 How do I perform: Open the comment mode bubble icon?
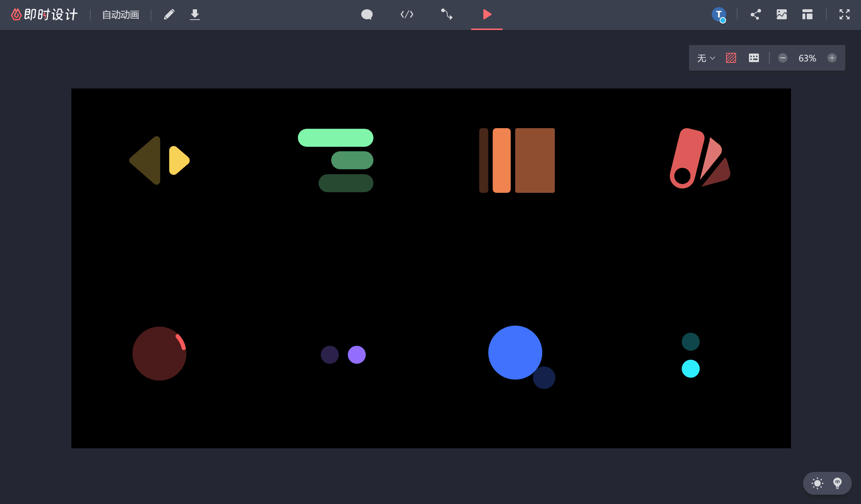[367, 15]
